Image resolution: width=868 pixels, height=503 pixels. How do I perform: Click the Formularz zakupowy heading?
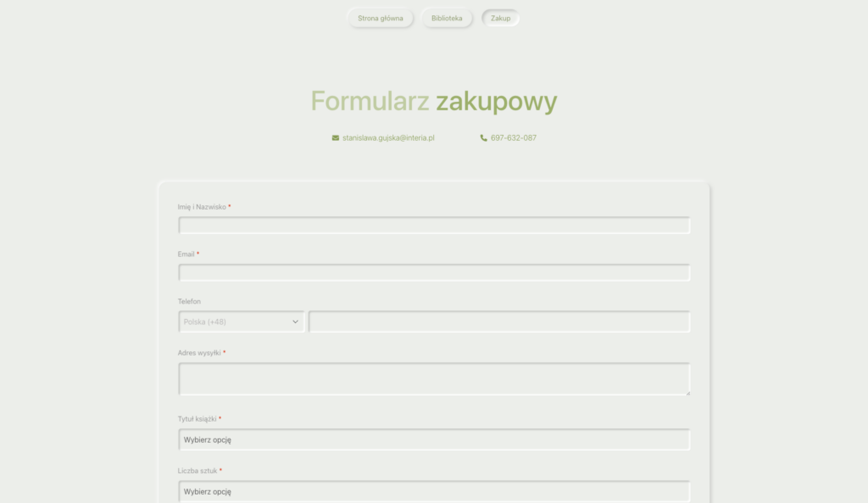434,101
